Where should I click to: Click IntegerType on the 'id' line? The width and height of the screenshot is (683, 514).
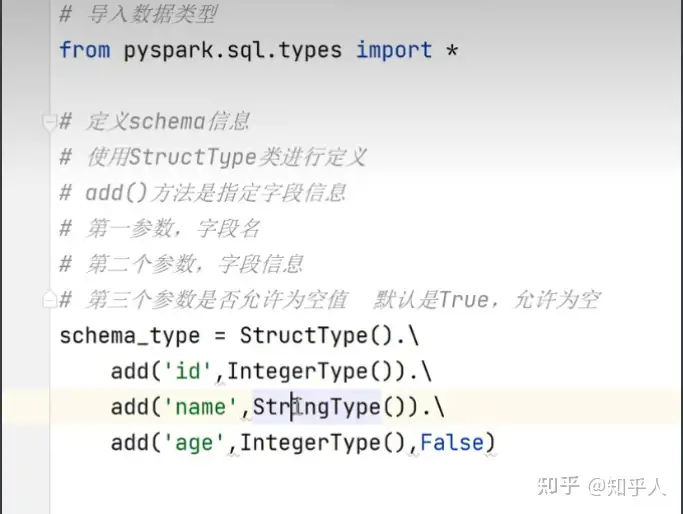click(x=297, y=372)
